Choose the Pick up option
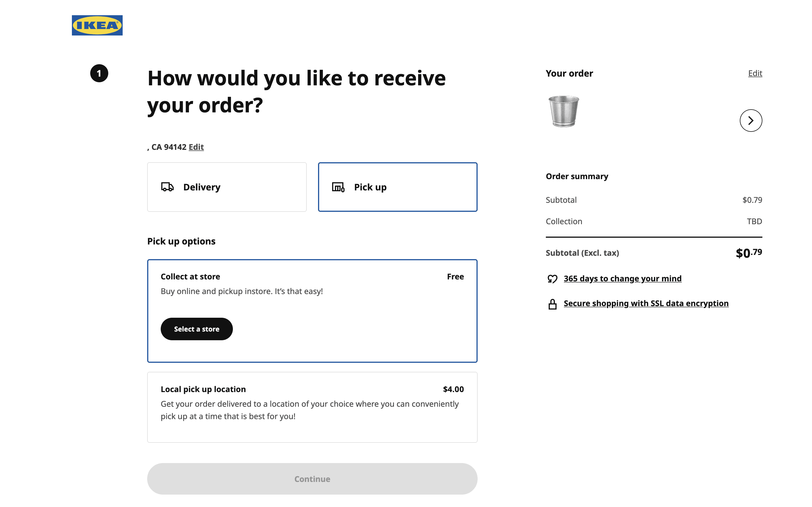 tap(398, 187)
